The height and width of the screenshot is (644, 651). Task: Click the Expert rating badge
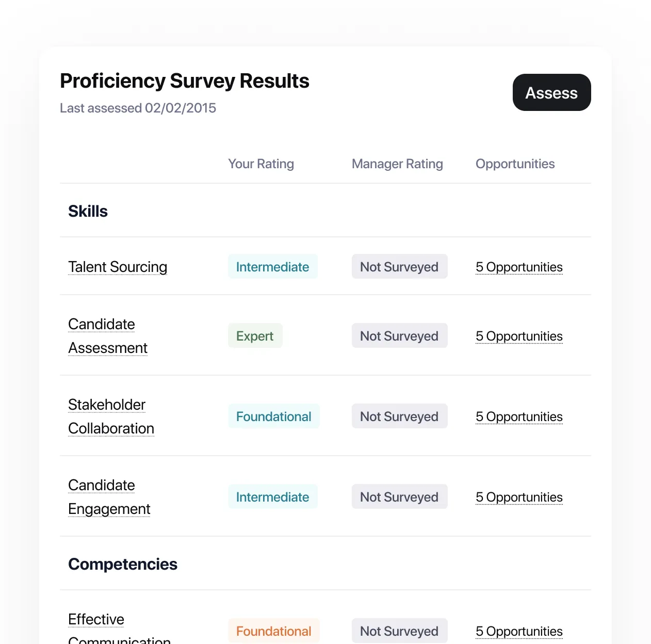point(255,336)
